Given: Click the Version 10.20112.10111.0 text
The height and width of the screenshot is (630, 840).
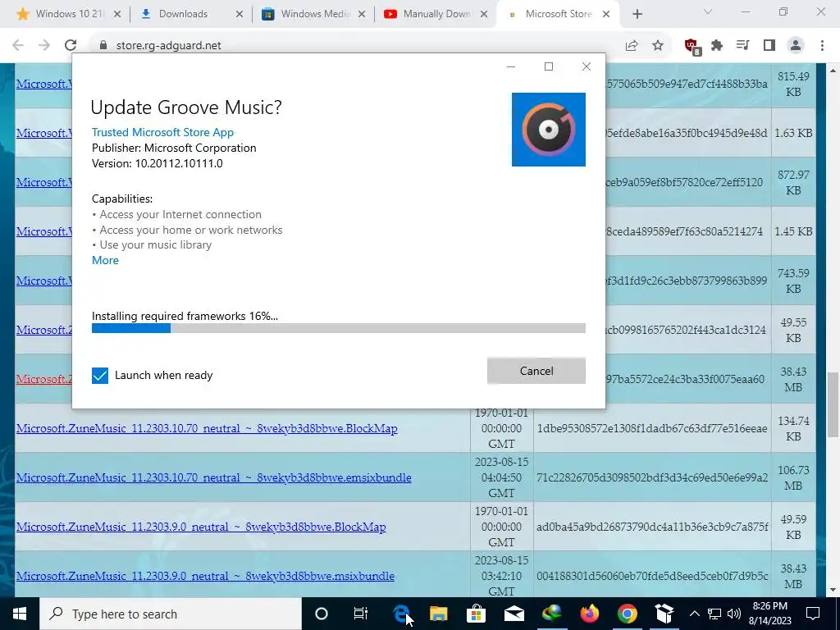Looking at the screenshot, I should point(157,163).
